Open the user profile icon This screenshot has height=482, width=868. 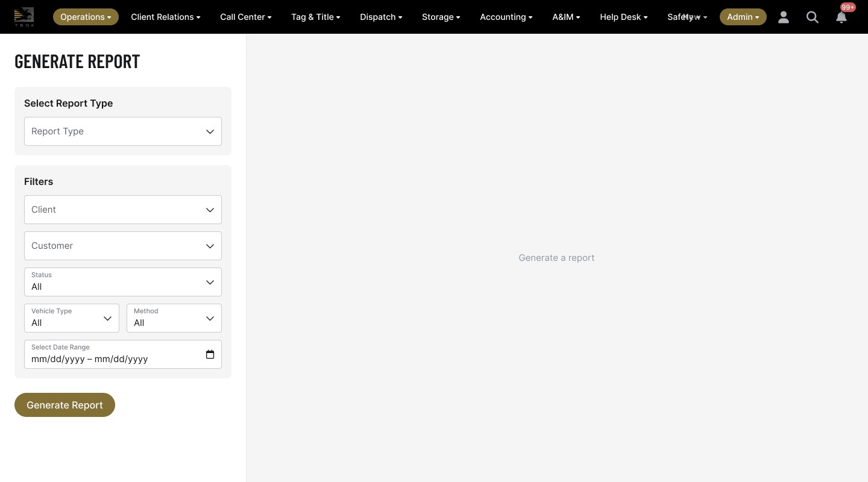784,17
